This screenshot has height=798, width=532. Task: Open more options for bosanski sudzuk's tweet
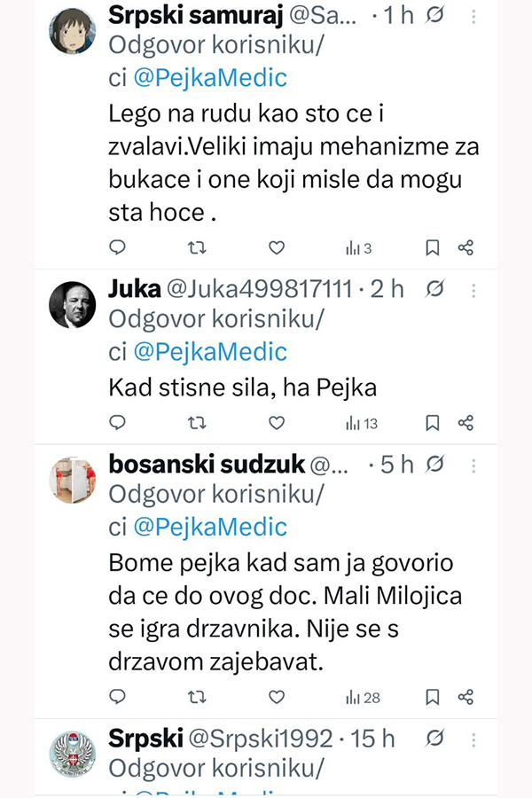pos(474,465)
